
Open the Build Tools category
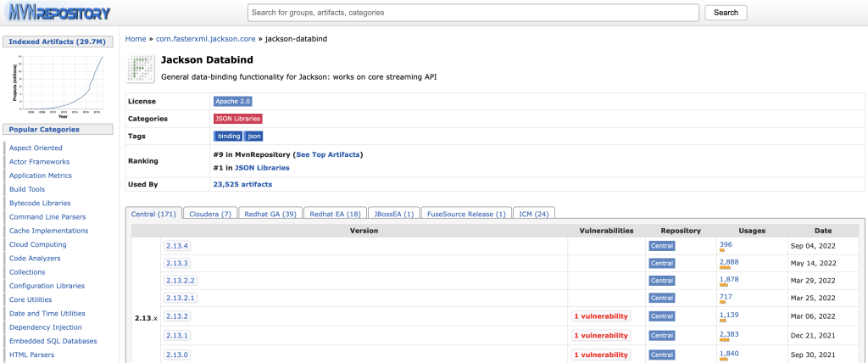point(27,189)
